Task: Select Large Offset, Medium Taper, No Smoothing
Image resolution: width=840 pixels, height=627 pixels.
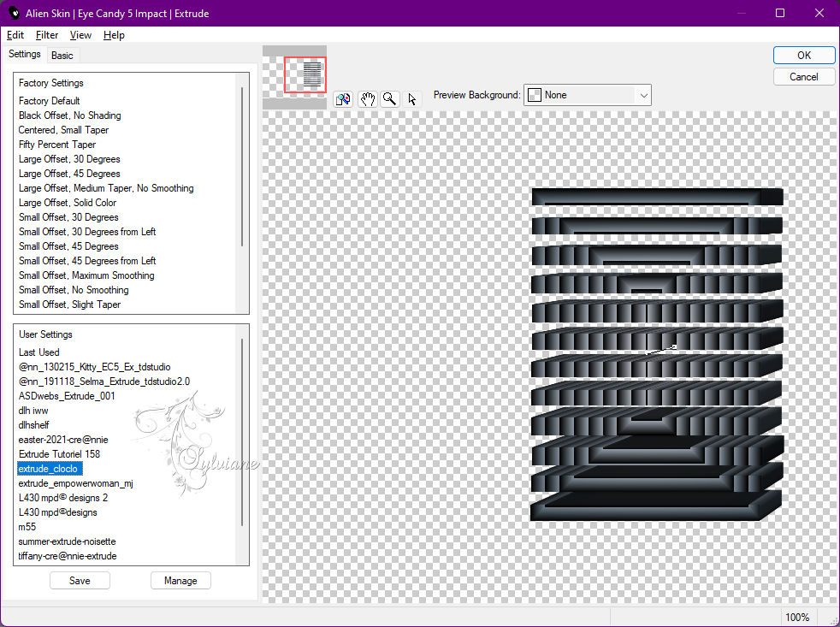Action: click(106, 188)
